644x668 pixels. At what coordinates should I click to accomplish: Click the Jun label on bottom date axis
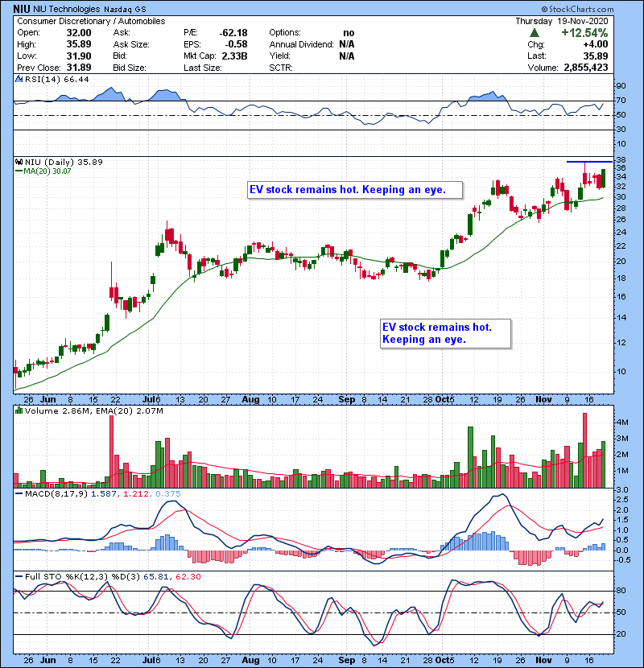48,660
